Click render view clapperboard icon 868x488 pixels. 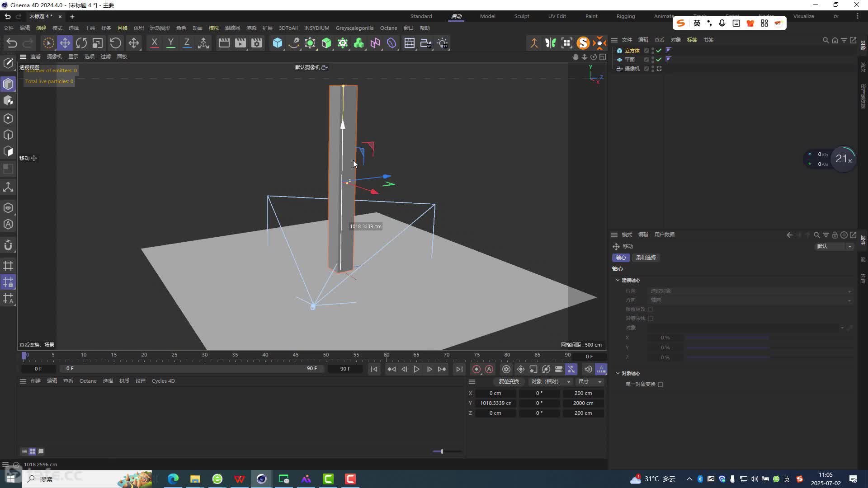point(224,43)
